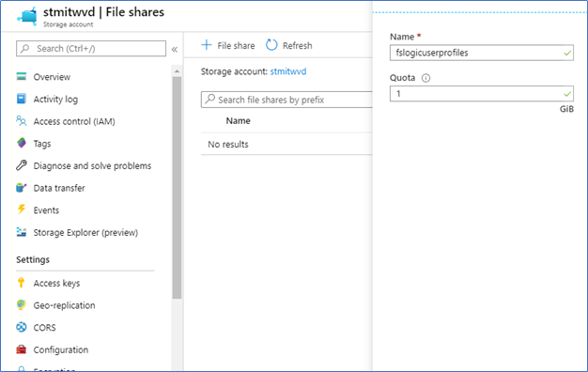The width and height of the screenshot is (588, 372).
Task: Refresh the file shares list
Action: click(289, 45)
